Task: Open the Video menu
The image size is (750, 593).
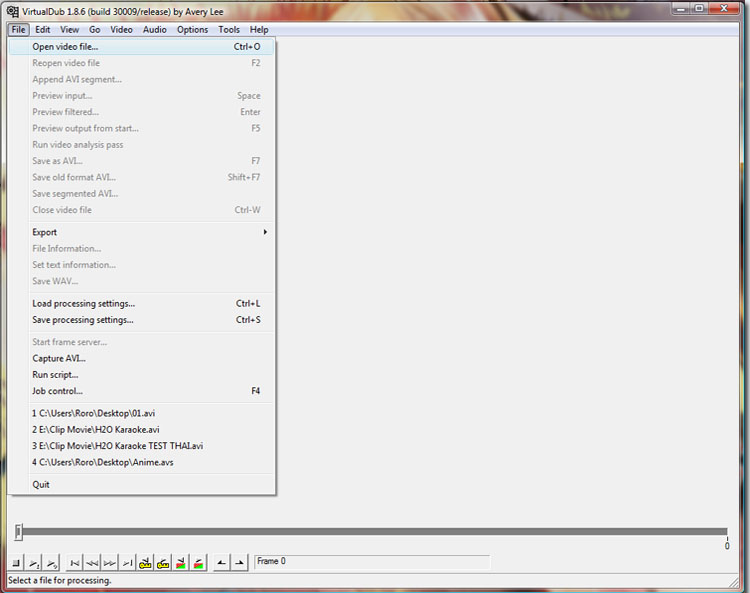Action: tap(121, 30)
